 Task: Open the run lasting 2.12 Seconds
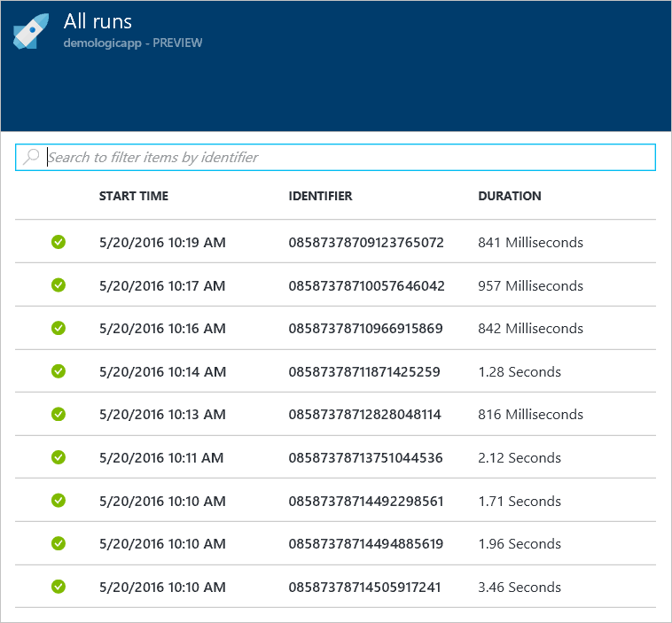[x=519, y=457]
